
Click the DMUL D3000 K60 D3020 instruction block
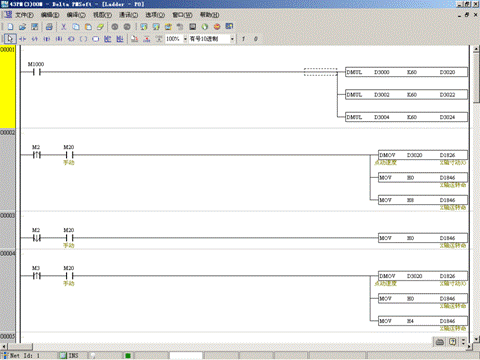[x=406, y=72]
